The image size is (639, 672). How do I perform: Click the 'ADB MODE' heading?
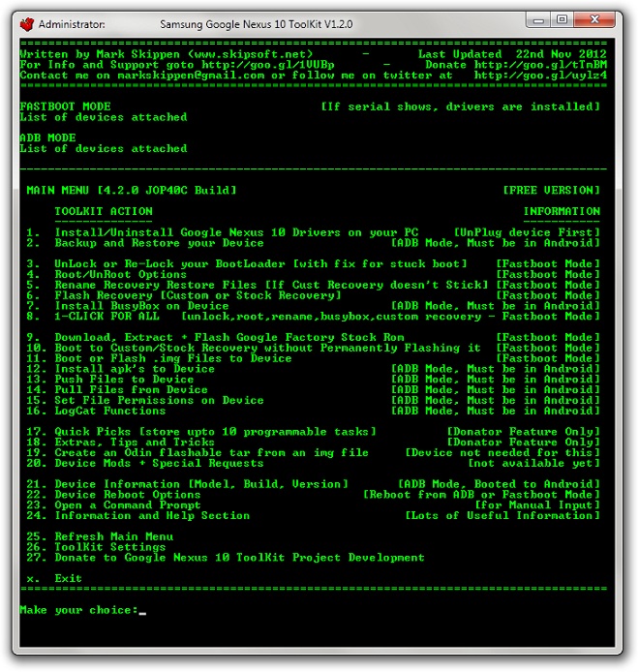tap(47, 138)
